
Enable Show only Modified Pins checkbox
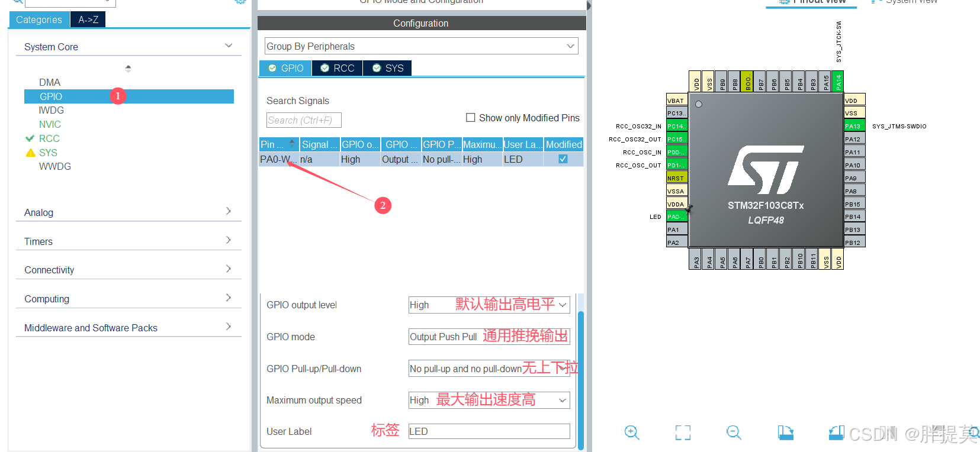471,118
